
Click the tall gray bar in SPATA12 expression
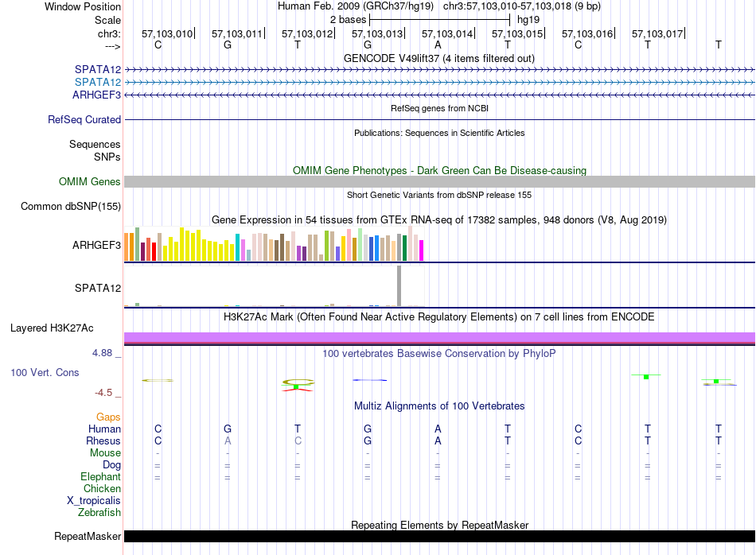(x=399, y=285)
